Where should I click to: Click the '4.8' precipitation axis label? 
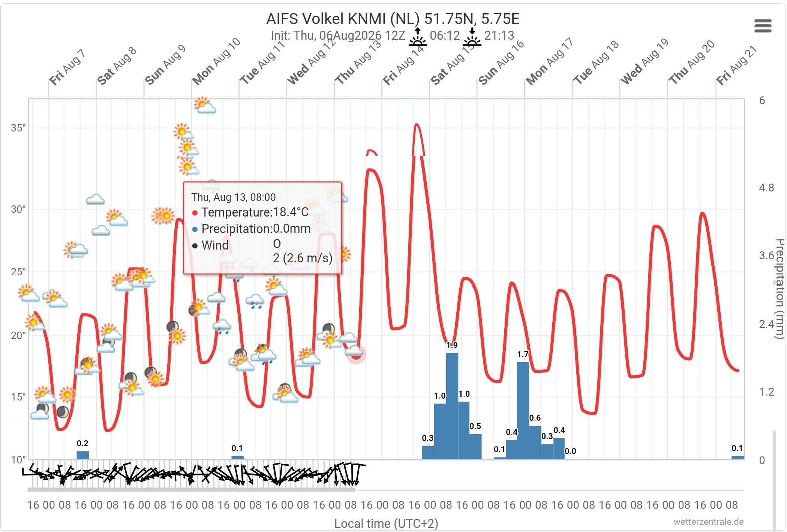pyautogui.click(x=766, y=188)
